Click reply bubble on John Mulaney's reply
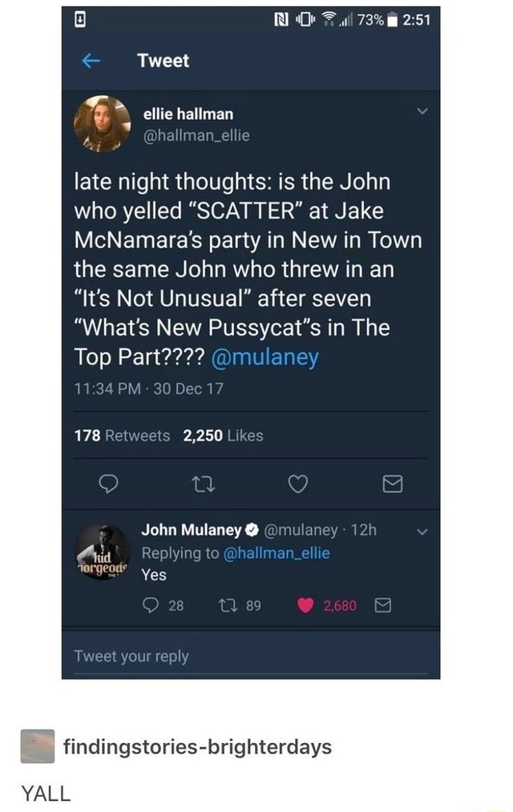 [150, 605]
